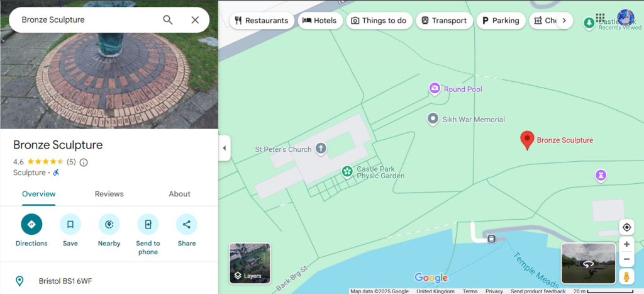Image resolution: width=644 pixels, height=294 pixels.
Task: Collapse the side panel
Action: [225, 148]
